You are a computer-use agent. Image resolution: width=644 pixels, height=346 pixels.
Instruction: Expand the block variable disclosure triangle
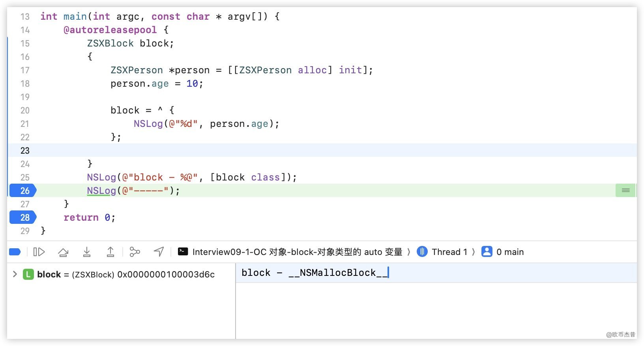[15, 274]
